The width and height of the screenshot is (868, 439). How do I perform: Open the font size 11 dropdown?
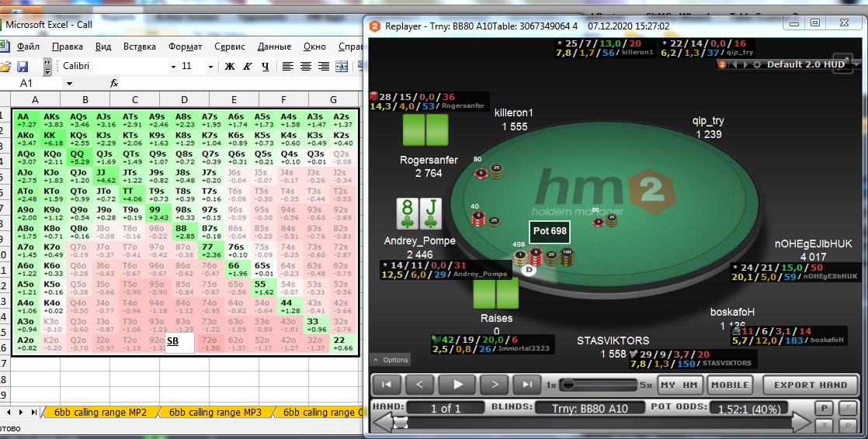pyautogui.click(x=210, y=67)
